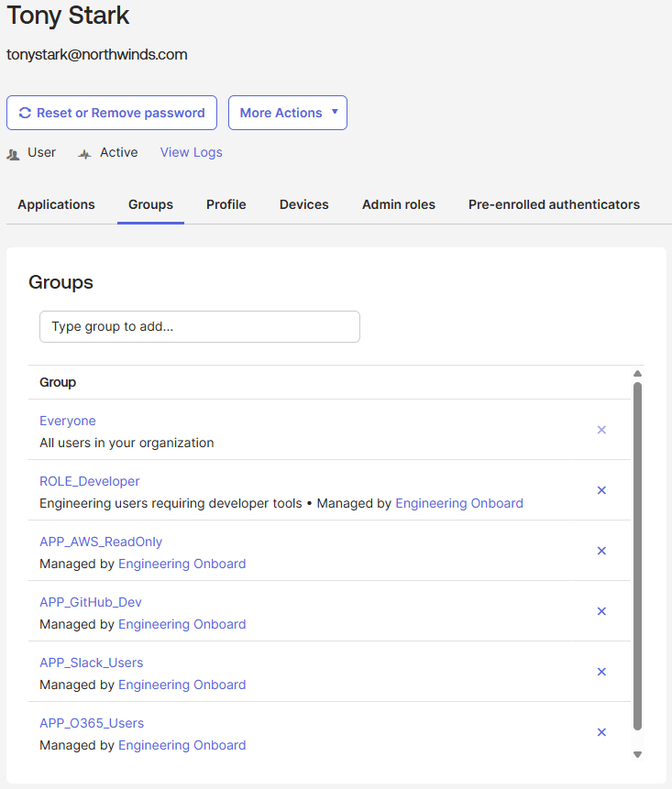Open the More Actions dropdown
The image size is (672, 789).
click(288, 113)
